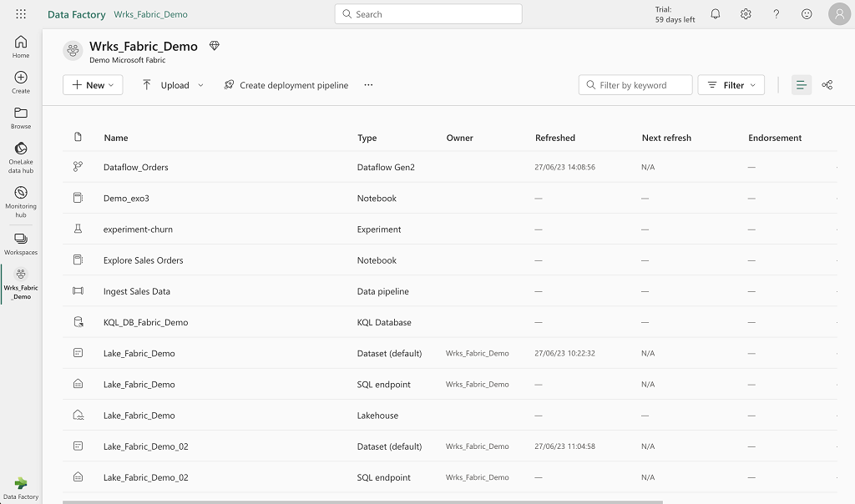Sort by the Refreshed column header

[x=555, y=138]
